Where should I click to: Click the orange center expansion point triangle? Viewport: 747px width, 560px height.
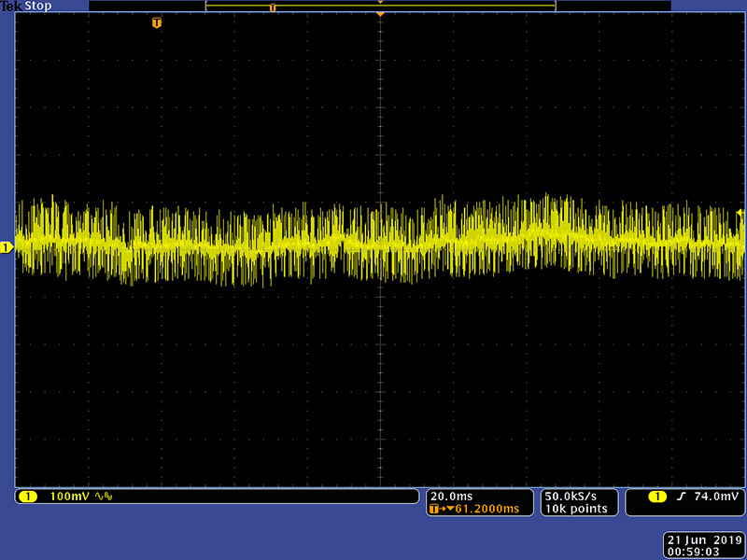pos(380,15)
